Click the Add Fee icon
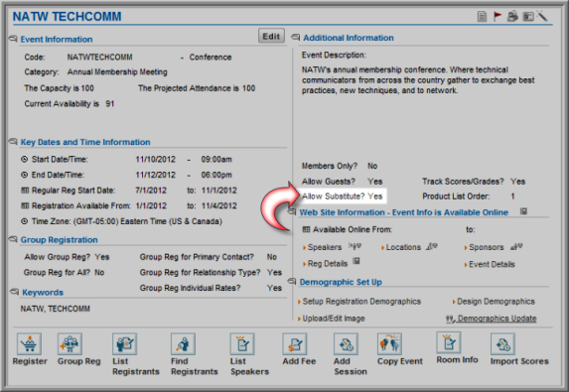The height and width of the screenshot is (392, 569). [295, 343]
